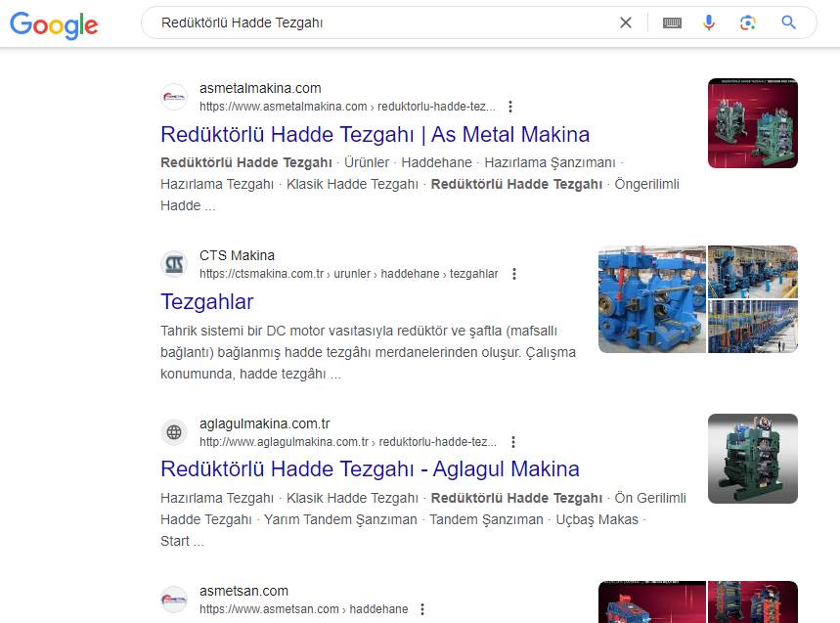Click the large blue machine CTS thumbnail

click(651, 299)
